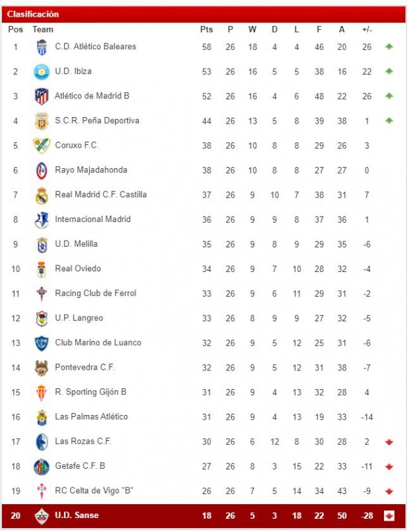Click the Coruxo F.C. crest icon
The width and height of the screenshot is (408, 532).
click(42, 146)
